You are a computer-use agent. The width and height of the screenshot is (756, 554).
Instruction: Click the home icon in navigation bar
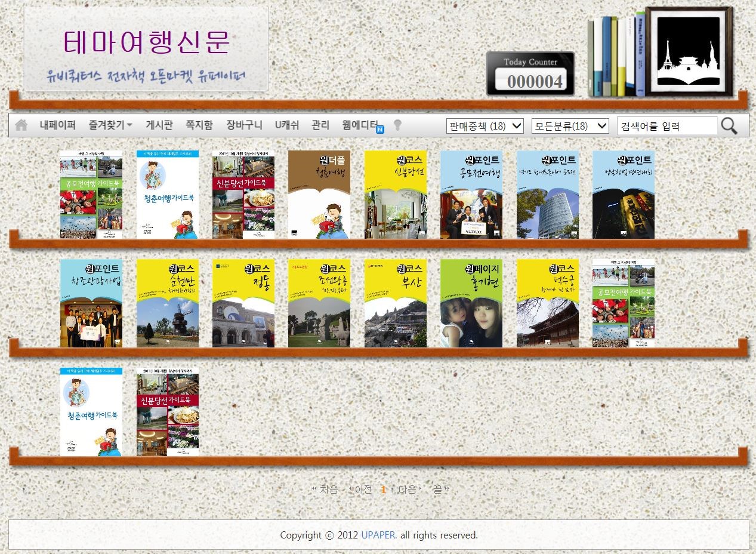[x=21, y=125]
